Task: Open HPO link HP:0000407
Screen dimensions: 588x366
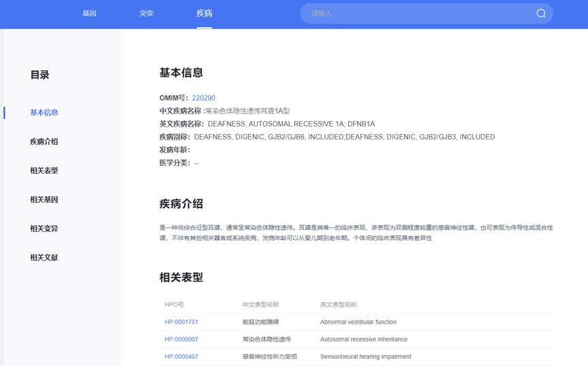Action: 181,356
